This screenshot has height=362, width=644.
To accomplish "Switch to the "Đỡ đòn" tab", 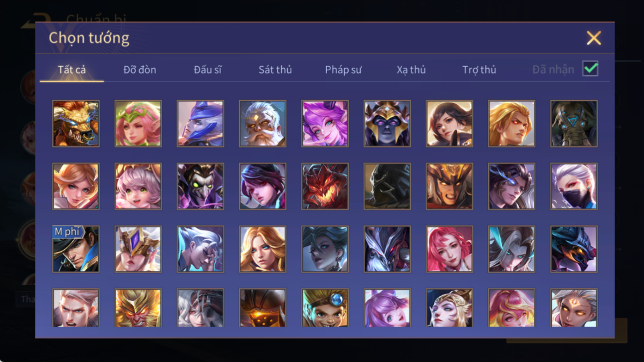I will point(140,70).
